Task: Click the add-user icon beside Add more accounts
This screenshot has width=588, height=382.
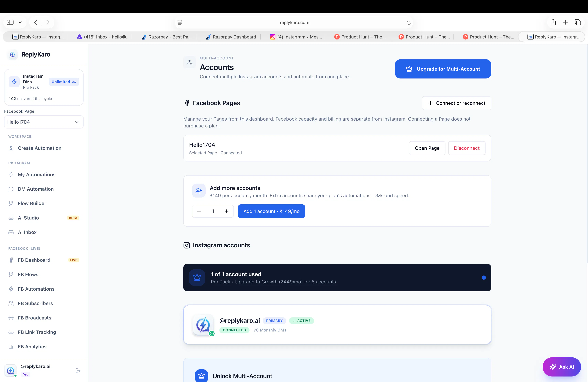Action: pyautogui.click(x=199, y=191)
